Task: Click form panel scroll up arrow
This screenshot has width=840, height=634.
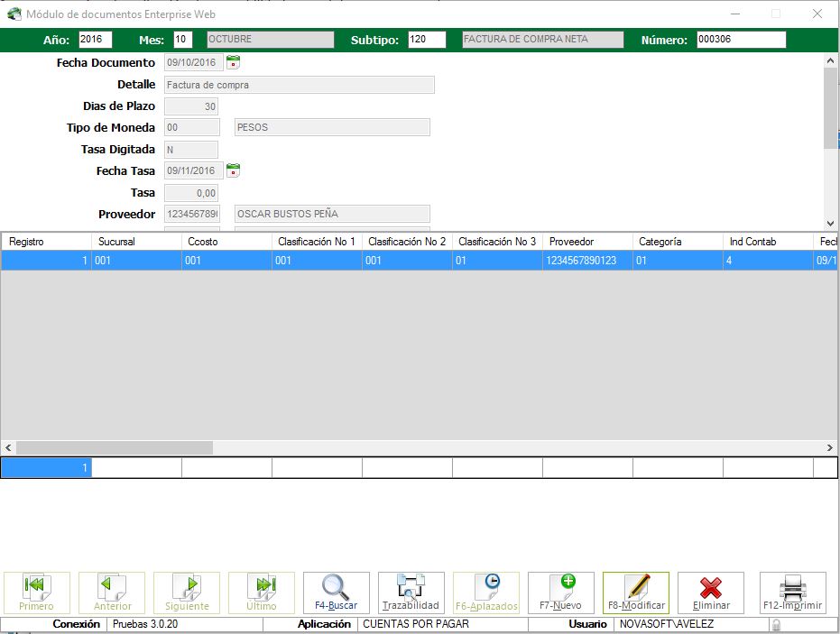Action: (x=830, y=60)
